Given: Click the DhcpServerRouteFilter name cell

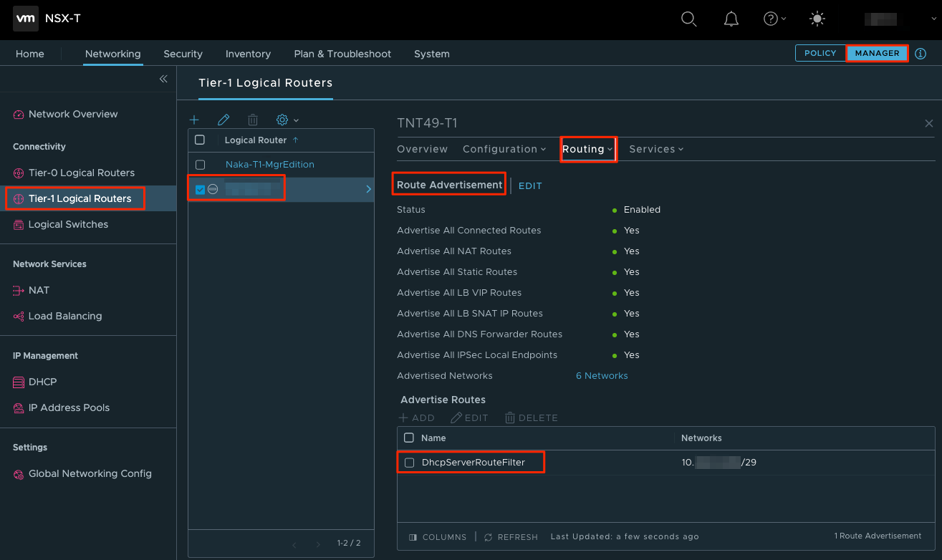Looking at the screenshot, I should 474,463.
